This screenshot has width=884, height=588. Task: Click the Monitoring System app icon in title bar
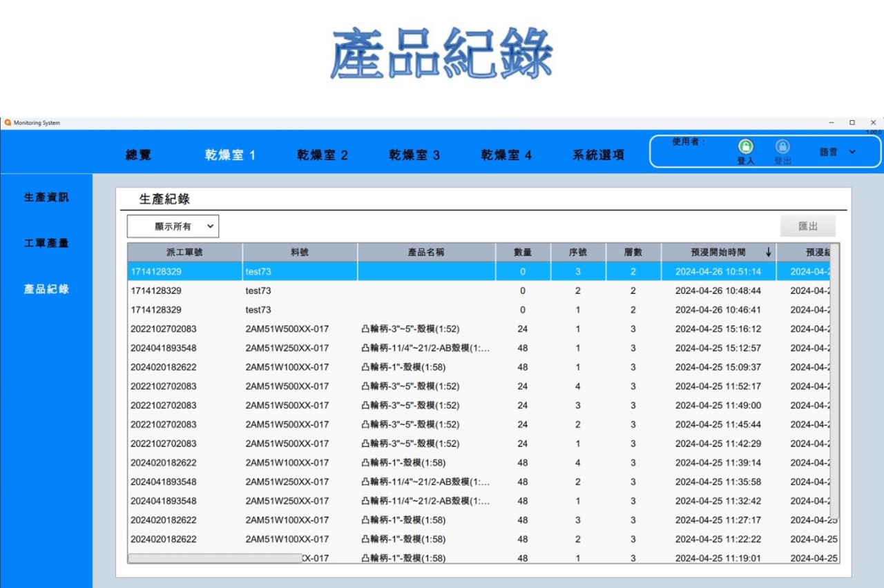coord(8,123)
